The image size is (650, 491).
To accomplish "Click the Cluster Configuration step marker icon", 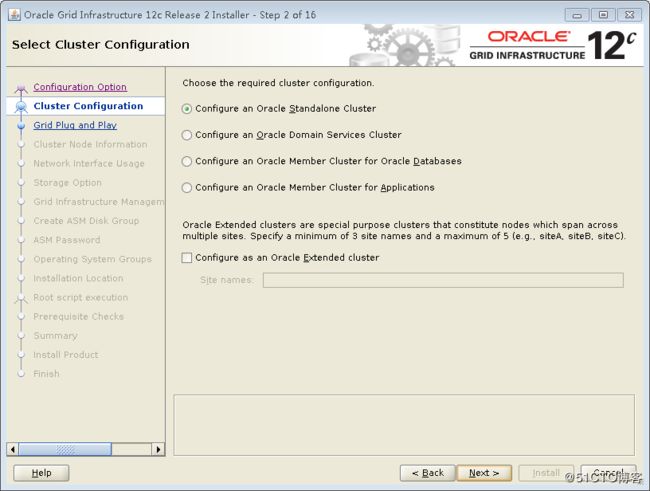I will [x=21, y=107].
